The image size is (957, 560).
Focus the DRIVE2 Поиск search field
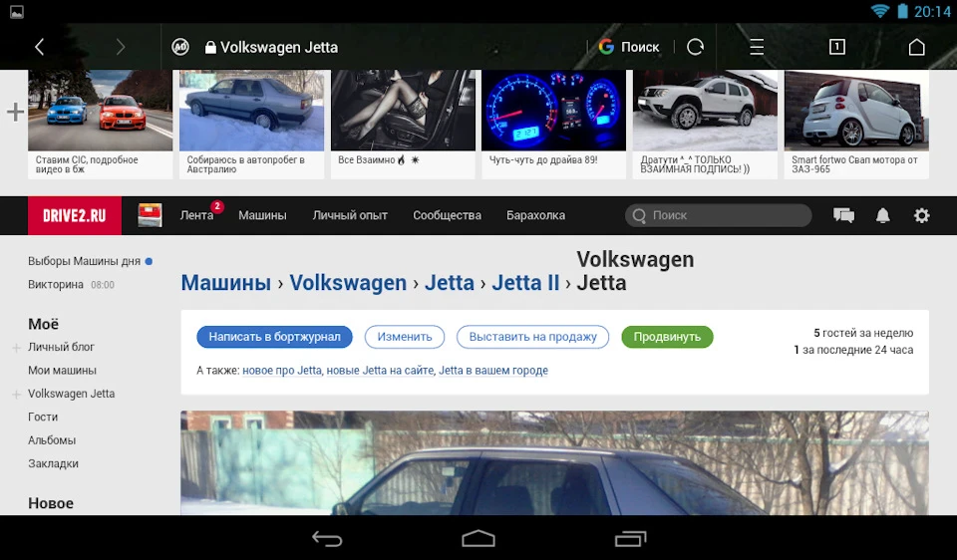[x=719, y=215]
